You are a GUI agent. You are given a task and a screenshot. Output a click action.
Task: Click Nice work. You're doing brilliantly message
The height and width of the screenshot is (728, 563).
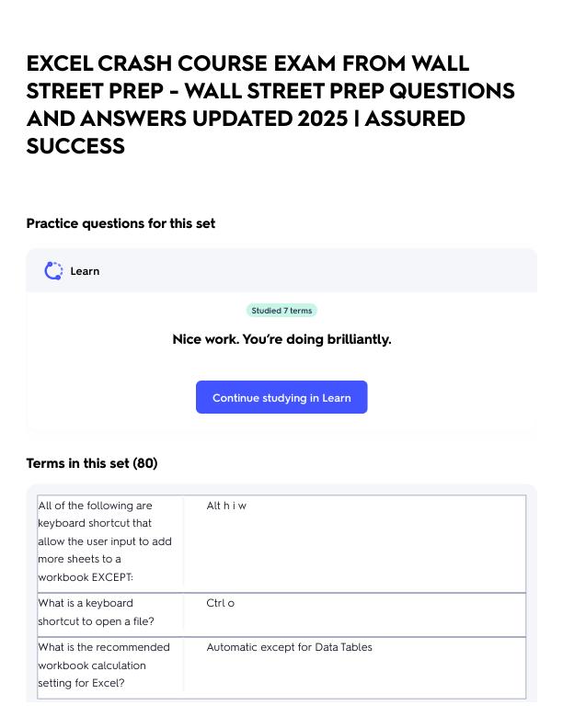click(x=281, y=339)
